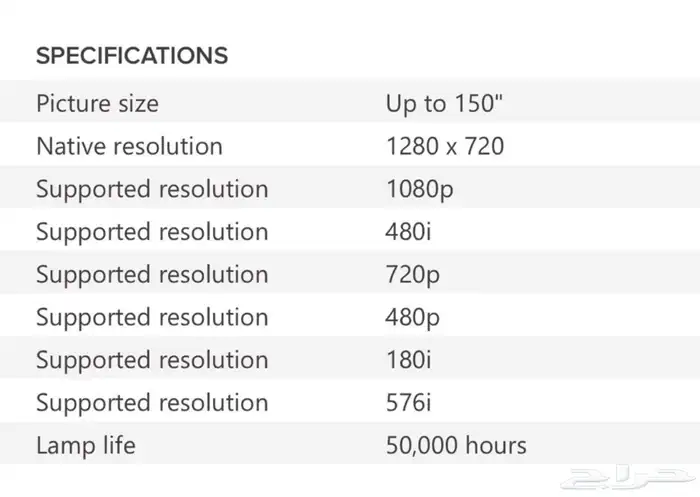Select the Supported resolution label beside 576i
700x497 pixels.
coord(152,403)
